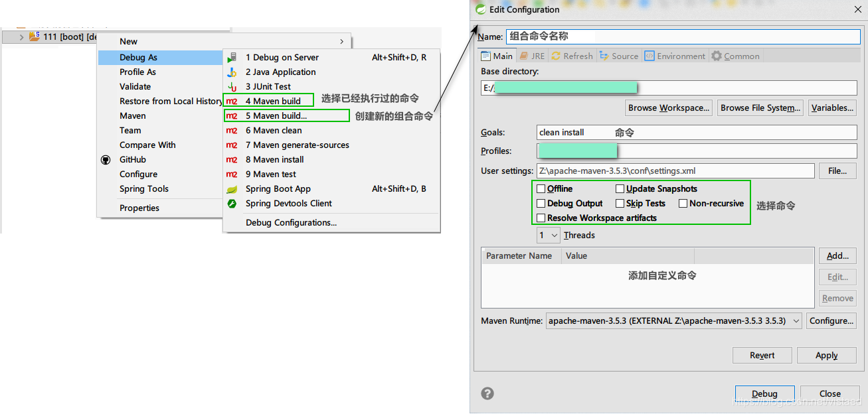The width and height of the screenshot is (868, 414).
Task: Click the Close button at dialog bottom
Action: click(830, 394)
